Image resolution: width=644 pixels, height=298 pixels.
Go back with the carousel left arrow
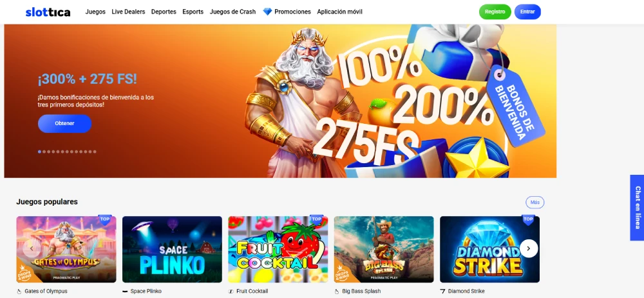point(32,248)
